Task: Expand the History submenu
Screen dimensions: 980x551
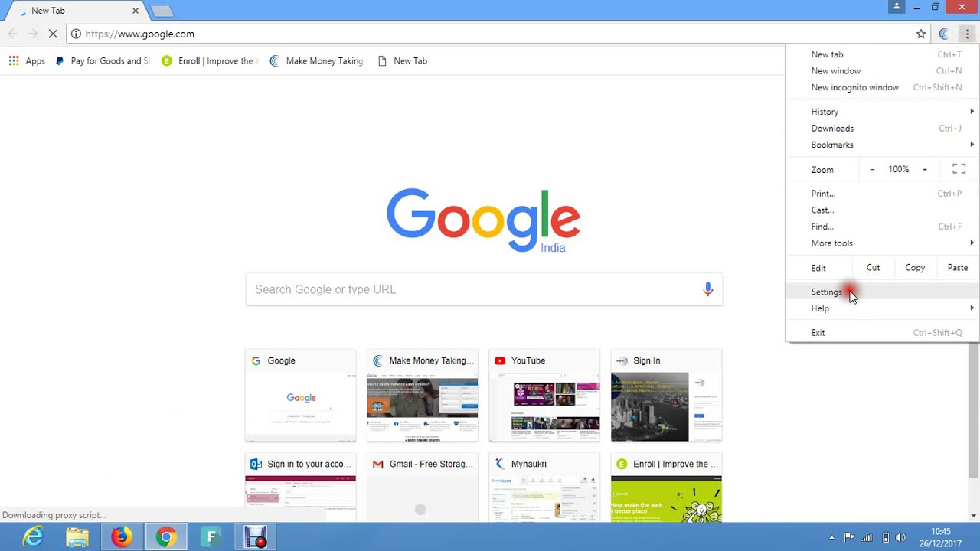Action: [883, 112]
